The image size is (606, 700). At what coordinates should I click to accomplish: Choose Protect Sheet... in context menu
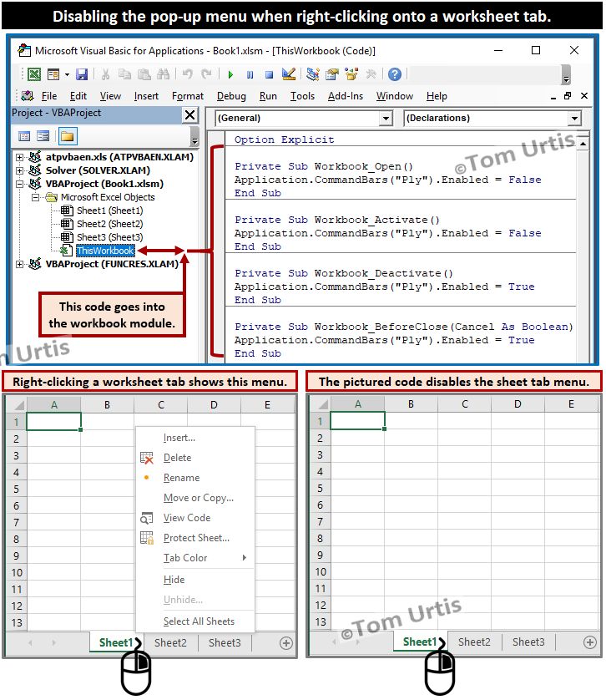pos(195,538)
